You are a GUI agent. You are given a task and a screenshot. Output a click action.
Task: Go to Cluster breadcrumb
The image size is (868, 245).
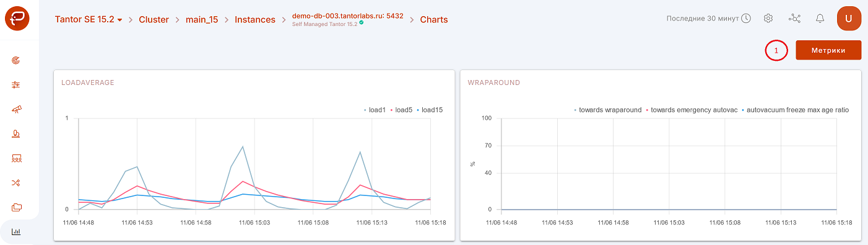coord(154,19)
